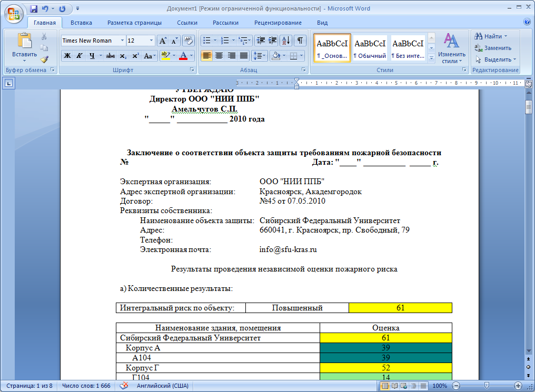The width and height of the screenshot is (535, 392).
Task: Switch to draft view
Action: coord(423,386)
